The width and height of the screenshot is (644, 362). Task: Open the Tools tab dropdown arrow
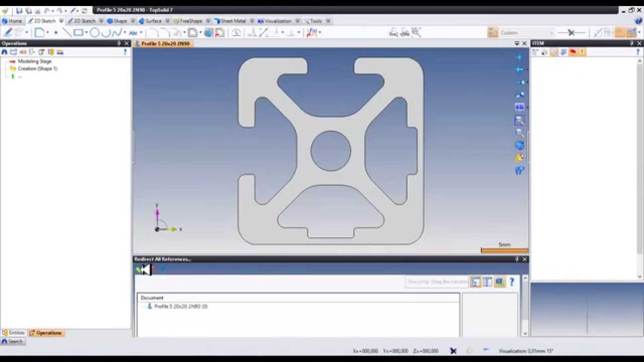click(328, 21)
